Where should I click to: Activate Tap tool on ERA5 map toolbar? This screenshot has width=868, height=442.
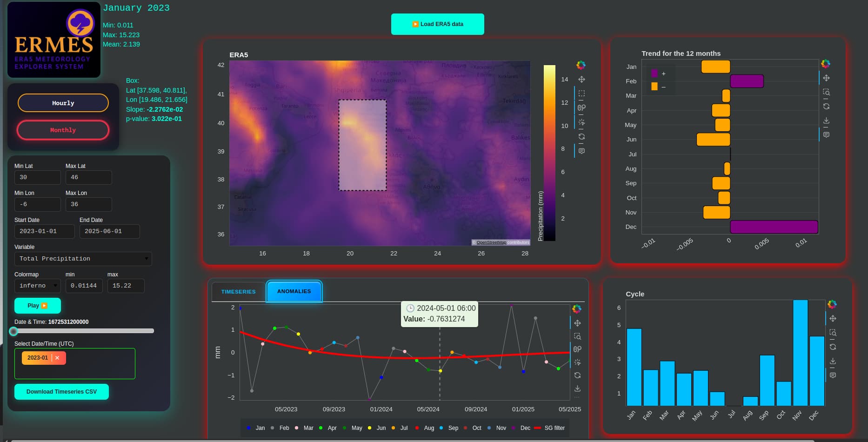click(x=581, y=122)
